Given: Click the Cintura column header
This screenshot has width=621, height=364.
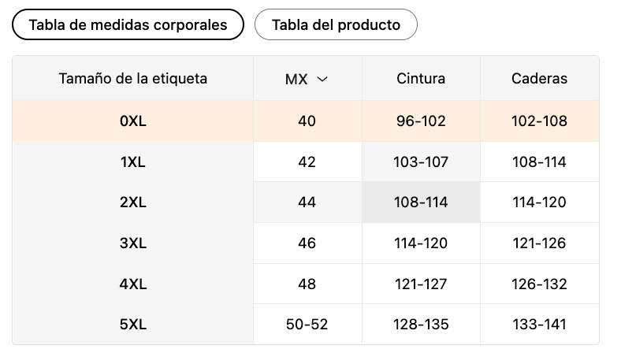Looking at the screenshot, I should 421,79.
